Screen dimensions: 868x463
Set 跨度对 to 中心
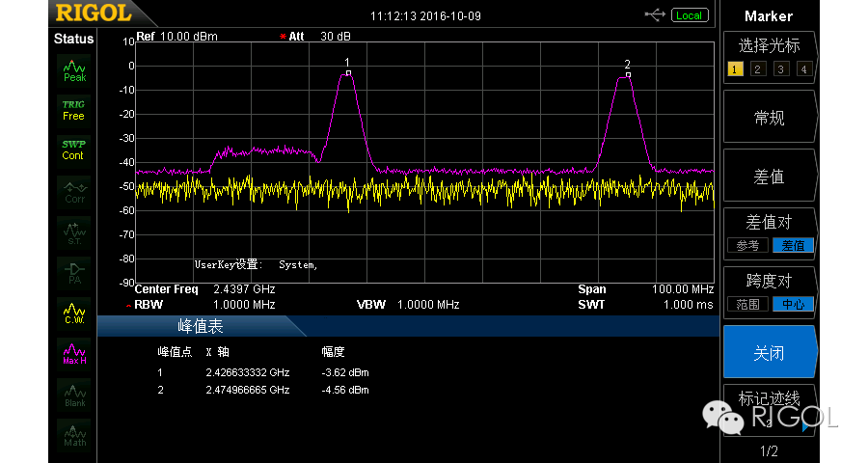pos(793,304)
